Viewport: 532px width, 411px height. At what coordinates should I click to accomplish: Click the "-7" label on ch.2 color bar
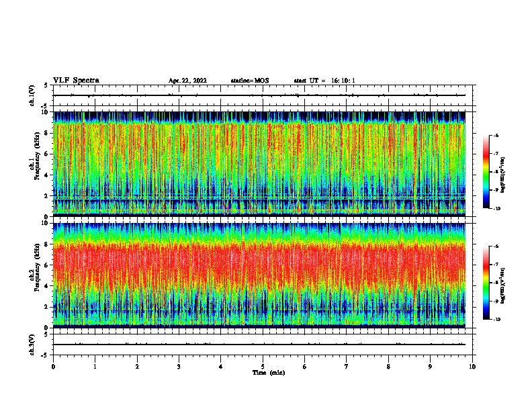coord(496,265)
